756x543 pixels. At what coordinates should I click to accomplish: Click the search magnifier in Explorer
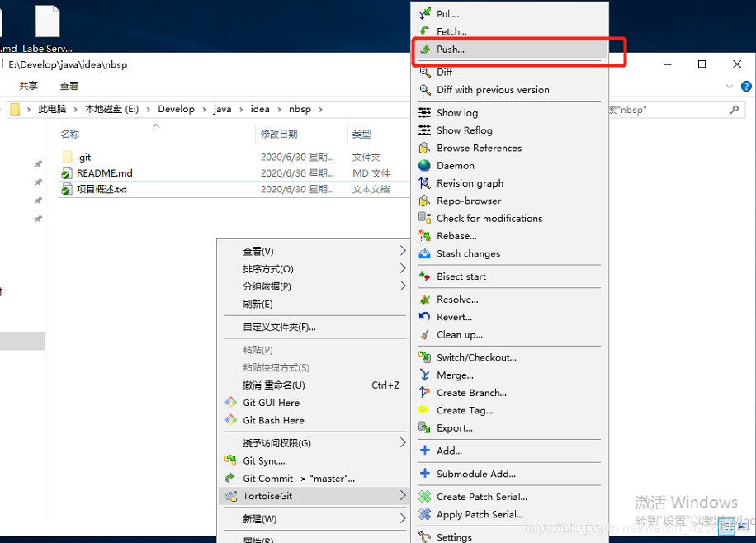(735, 110)
